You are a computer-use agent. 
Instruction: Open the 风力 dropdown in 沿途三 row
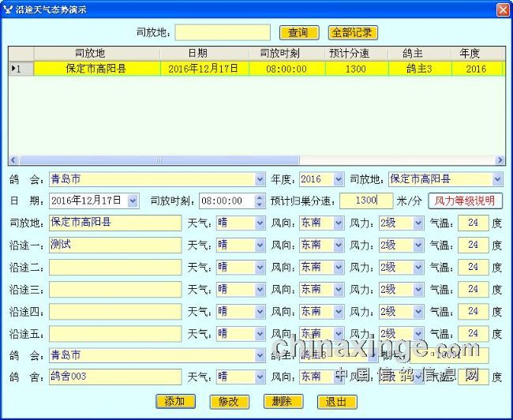click(x=418, y=290)
